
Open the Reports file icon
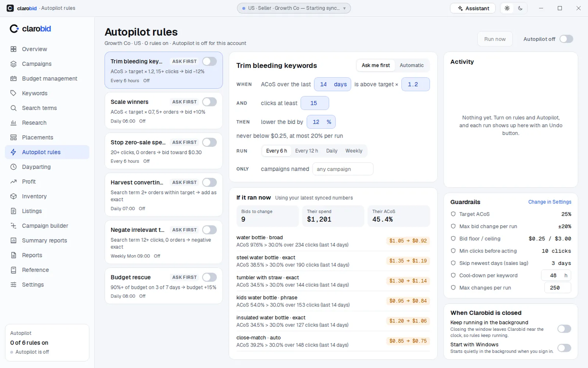pyautogui.click(x=14, y=255)
